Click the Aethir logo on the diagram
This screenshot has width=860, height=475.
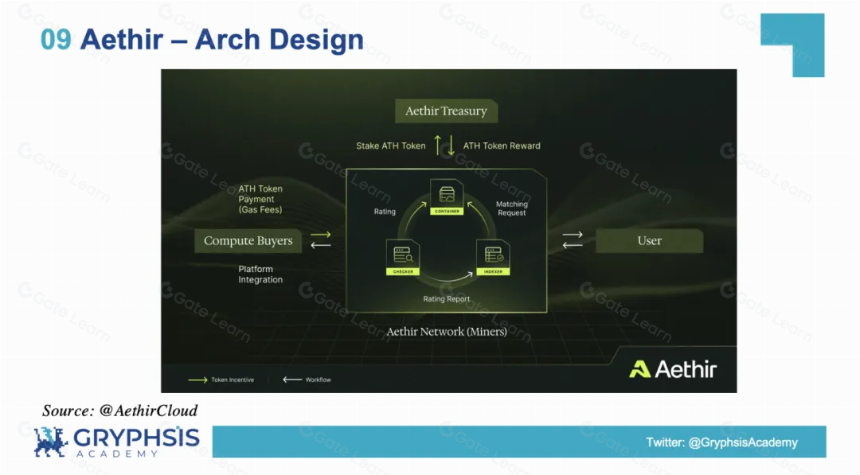point(673,369)
